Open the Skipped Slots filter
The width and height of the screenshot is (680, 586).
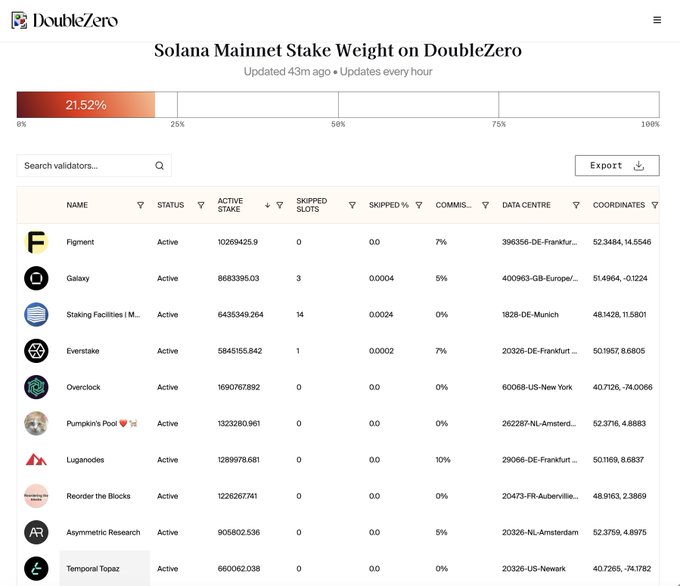pos(352,205)
